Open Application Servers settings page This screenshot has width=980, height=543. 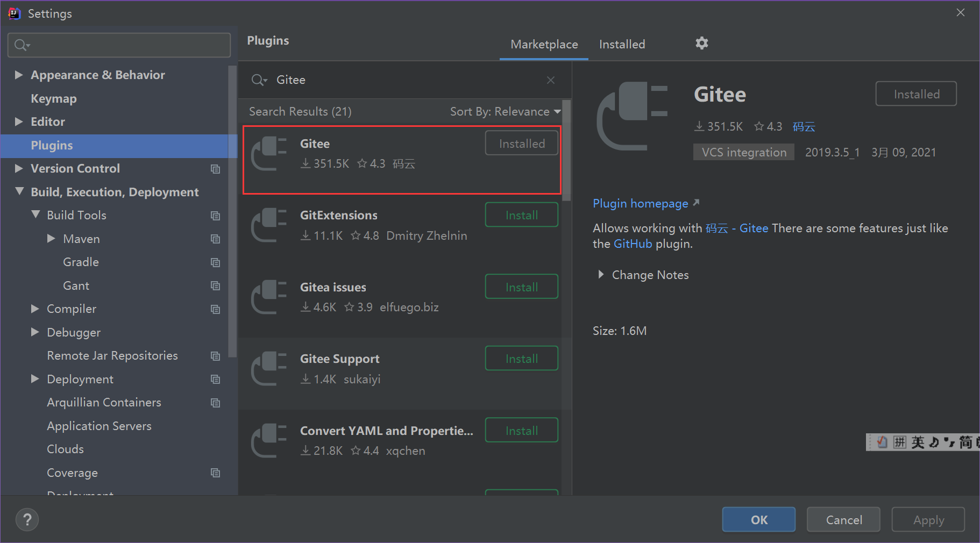[x=99, y=426]
